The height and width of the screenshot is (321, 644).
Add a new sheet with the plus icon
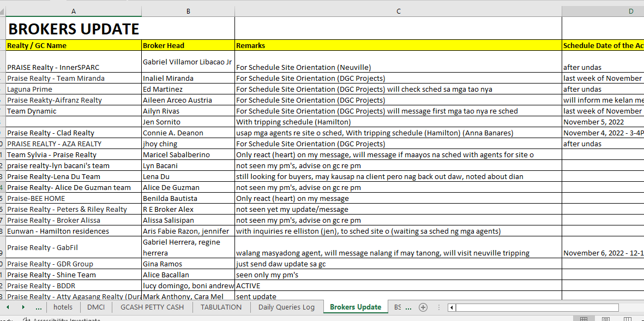(x=423, y=307)
